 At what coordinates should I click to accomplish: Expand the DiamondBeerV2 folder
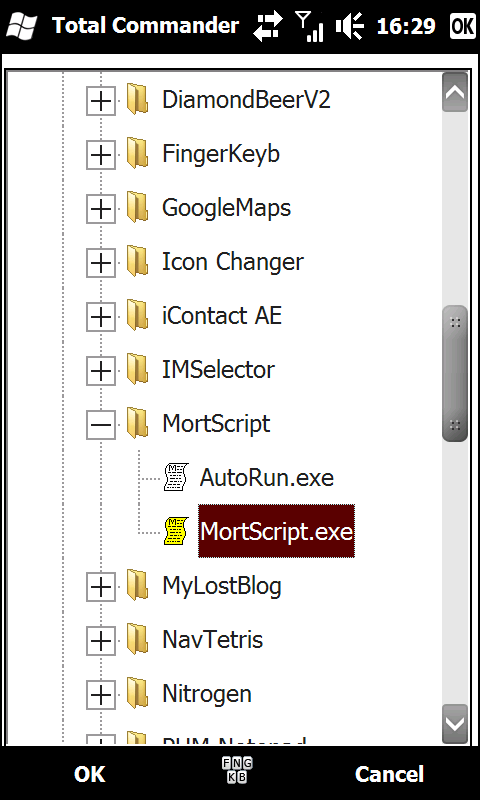[100, 101]
